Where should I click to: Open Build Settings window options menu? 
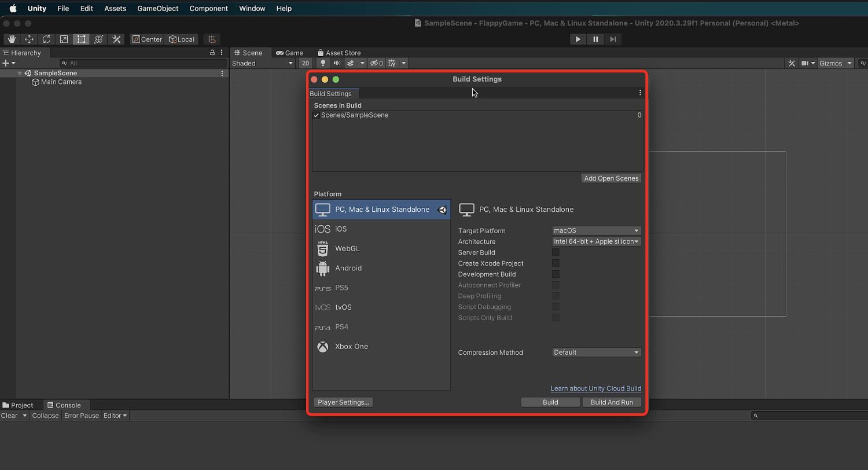640,93
